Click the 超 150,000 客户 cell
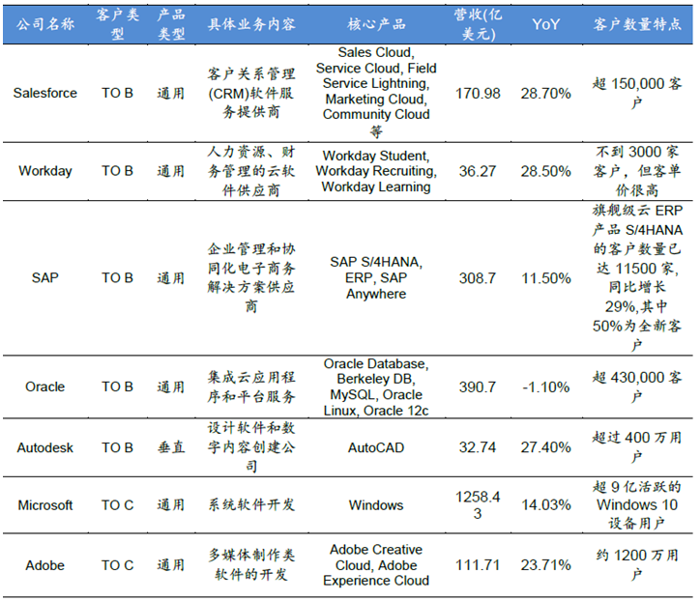The width and height of the screenshot is (700, 601). pos(637,93)
